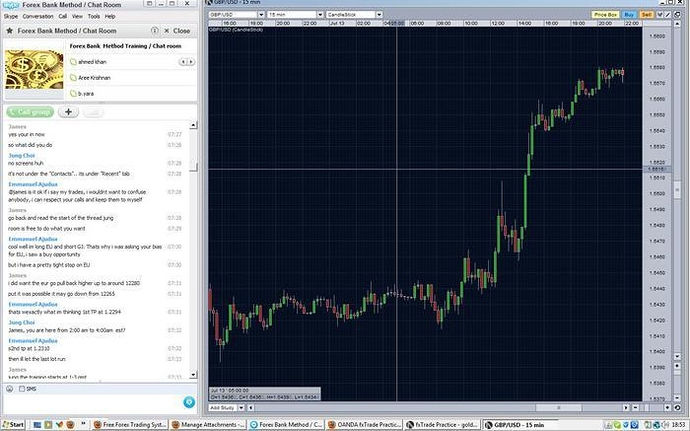Zoom in the time axis with the plus button

click(667, 408)
